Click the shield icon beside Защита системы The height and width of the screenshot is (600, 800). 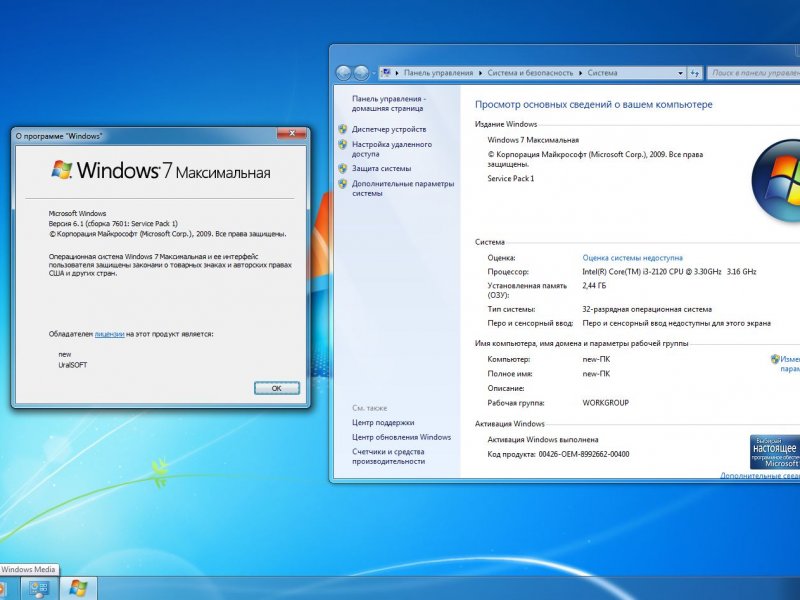tap(343, 168)
